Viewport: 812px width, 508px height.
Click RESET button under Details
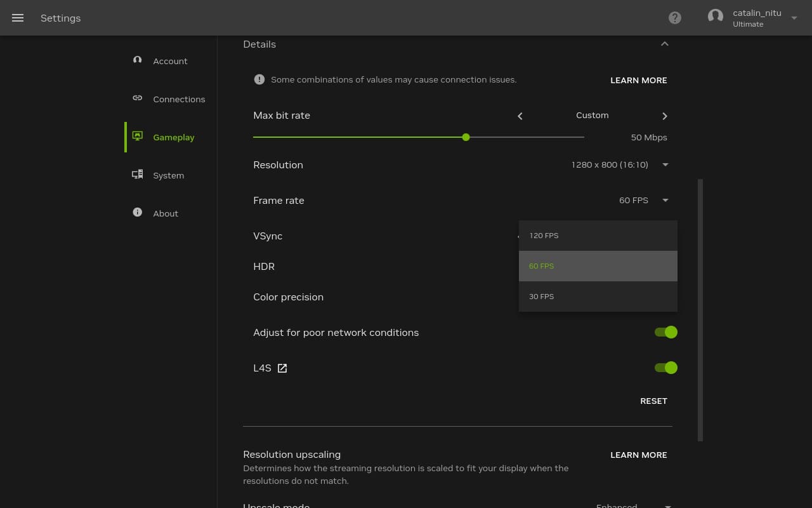pos(653,401)
